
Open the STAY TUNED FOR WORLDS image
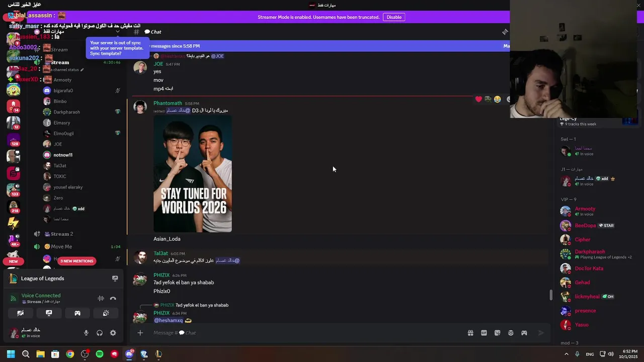[x=193, y=174]
